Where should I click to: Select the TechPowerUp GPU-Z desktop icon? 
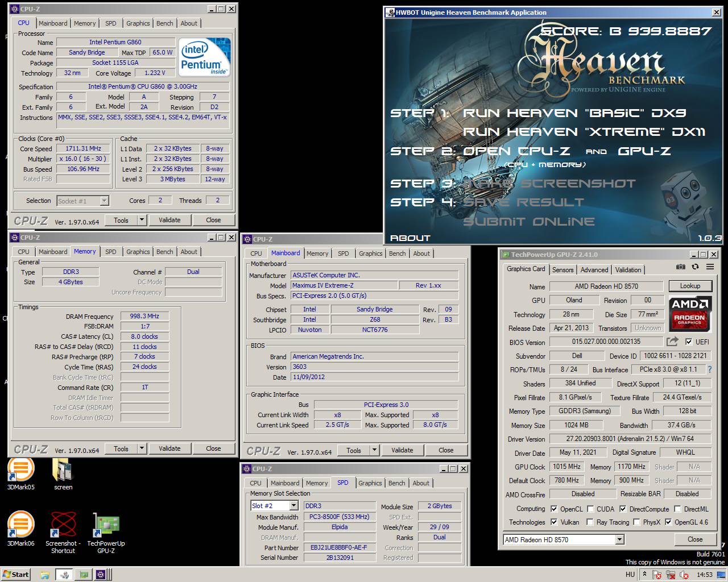tap(106, 533)
